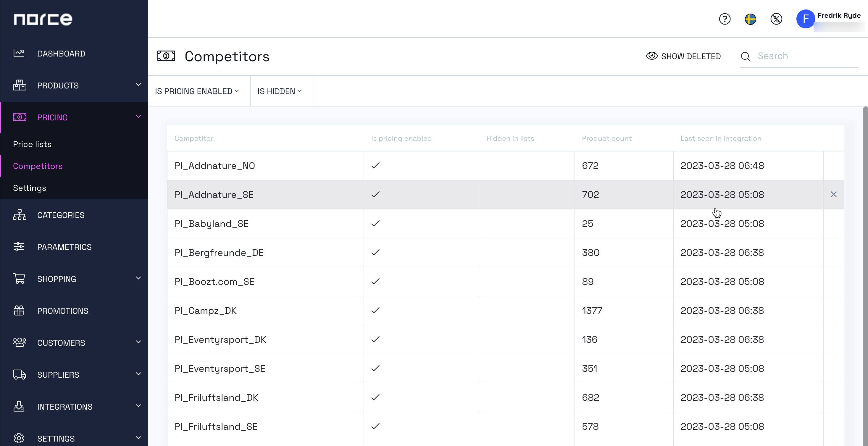This screenshot has width=868, height=446.
Task: Toggle pricing enabled check for PI_Eventyrsport_DK
Action: click(375, 339)
